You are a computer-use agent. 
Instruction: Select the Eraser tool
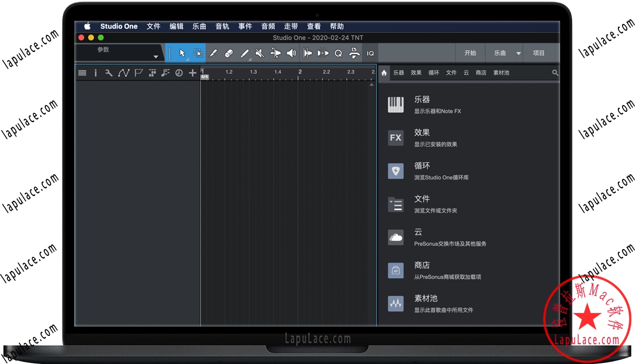point(229,53)
